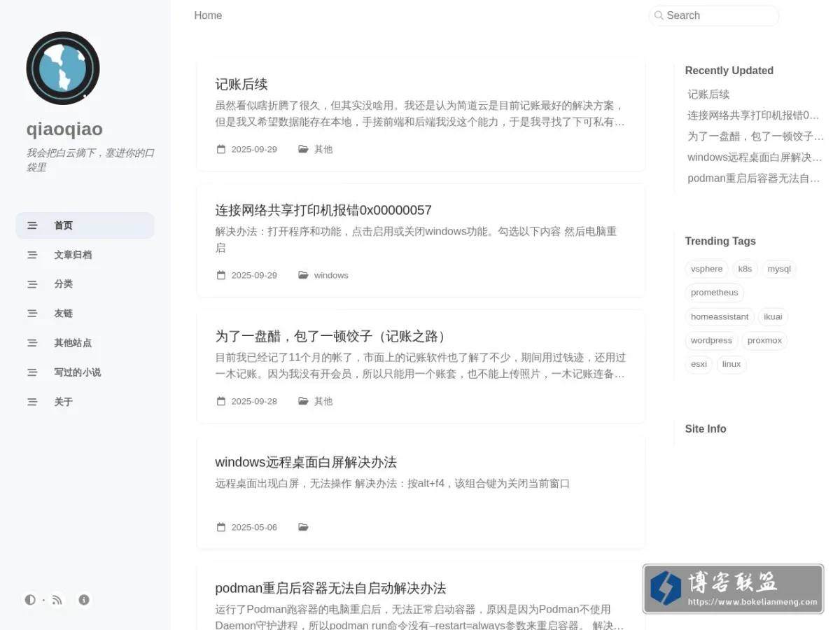The image size is (840, 630).
Task: Open post windows远程桌面白屏解决办法
Action: click(x=306, y=462)
